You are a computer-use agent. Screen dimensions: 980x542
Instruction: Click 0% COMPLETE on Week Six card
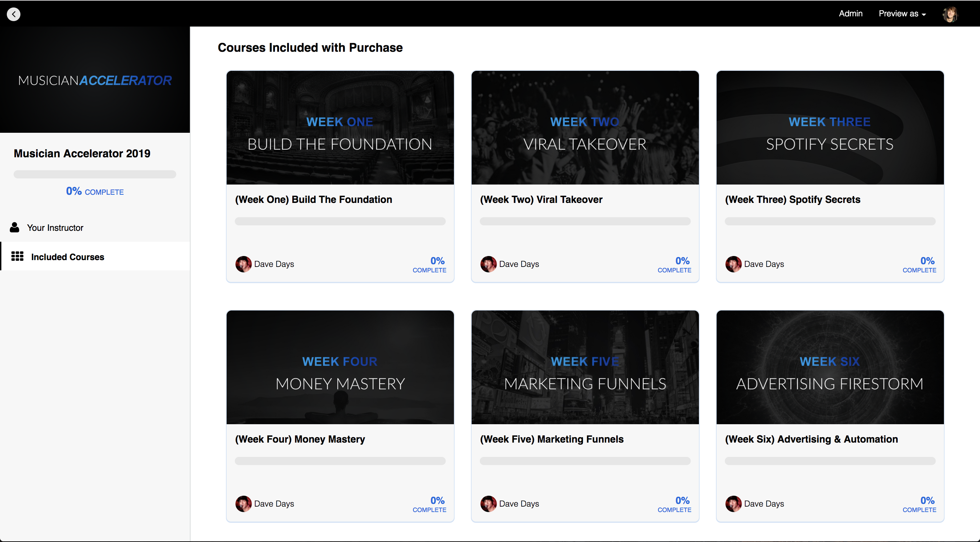pyautogui.click(x=919, y=504)
